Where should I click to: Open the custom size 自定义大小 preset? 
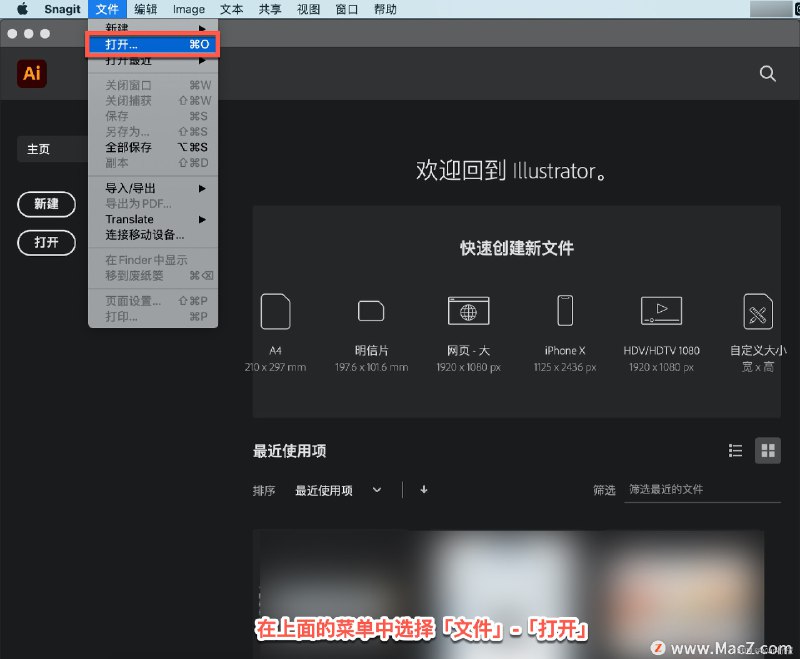[758, 311]
